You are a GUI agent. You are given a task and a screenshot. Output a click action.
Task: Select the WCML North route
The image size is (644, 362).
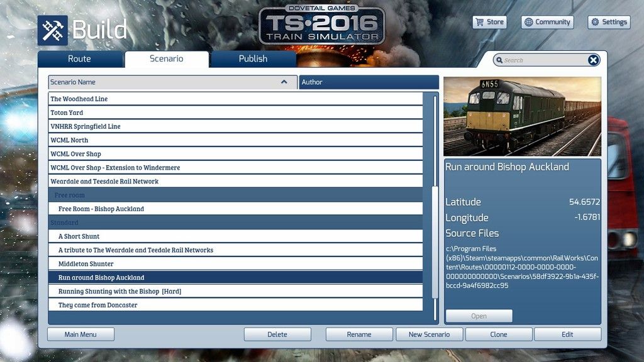[x=235, y=140]
